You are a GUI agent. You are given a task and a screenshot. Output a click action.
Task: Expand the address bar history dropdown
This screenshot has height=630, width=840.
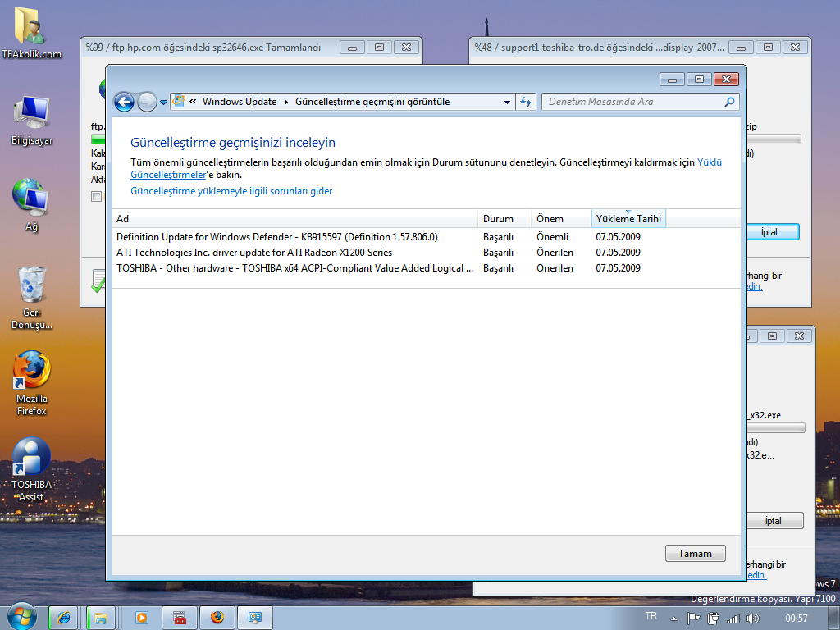[507, 102]
